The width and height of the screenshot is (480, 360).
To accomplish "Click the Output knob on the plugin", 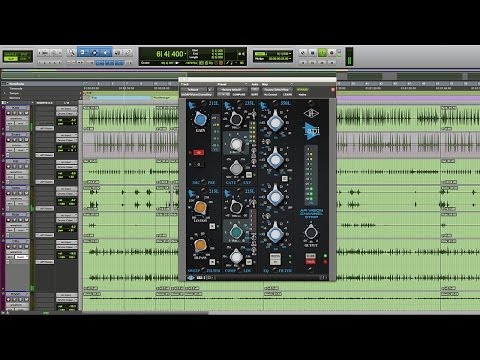I will [311, 232].
